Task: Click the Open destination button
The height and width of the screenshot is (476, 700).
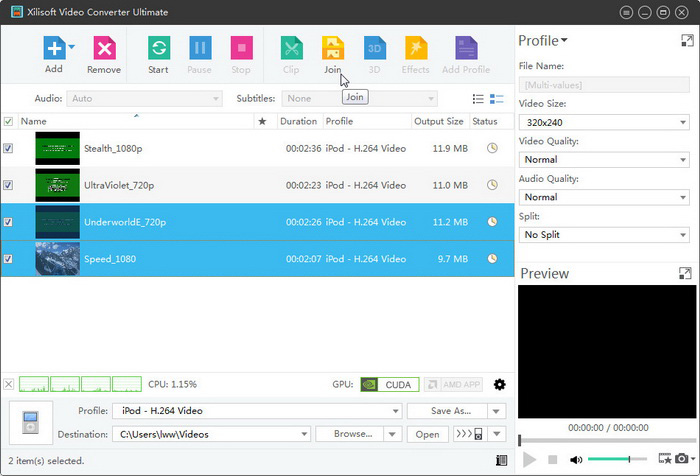Action: (x=428, y=434)
